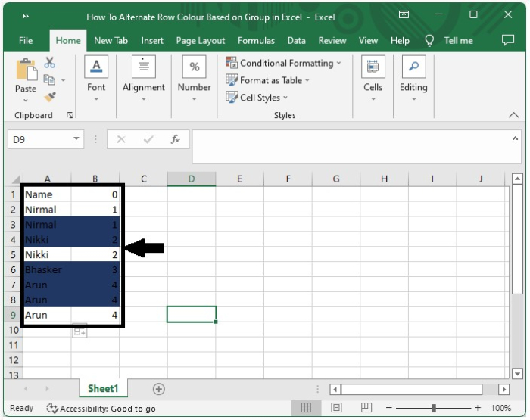
Task: Click the Select All corner triangle
Action: (x=15, y=179)
